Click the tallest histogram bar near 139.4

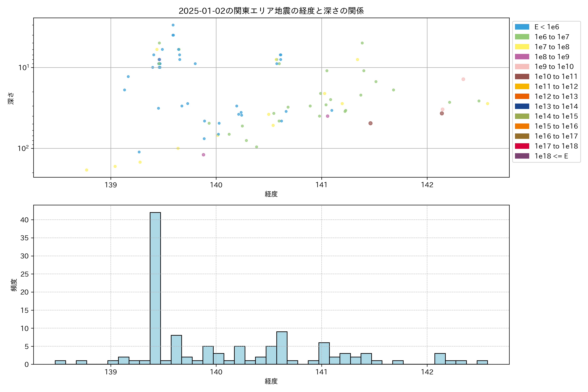point(155,287)
